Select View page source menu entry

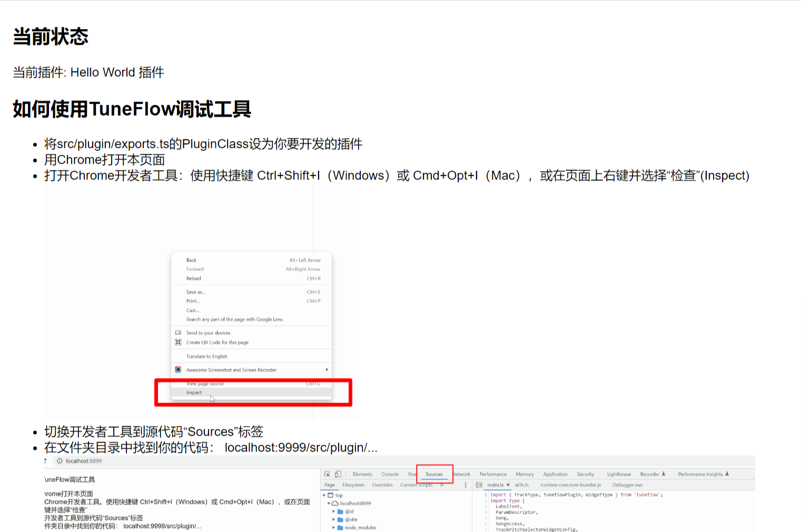tap(251, 384)
